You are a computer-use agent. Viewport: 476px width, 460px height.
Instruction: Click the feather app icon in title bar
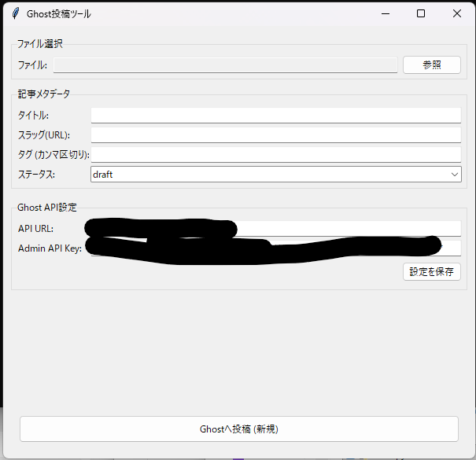[x=16, y=13]
